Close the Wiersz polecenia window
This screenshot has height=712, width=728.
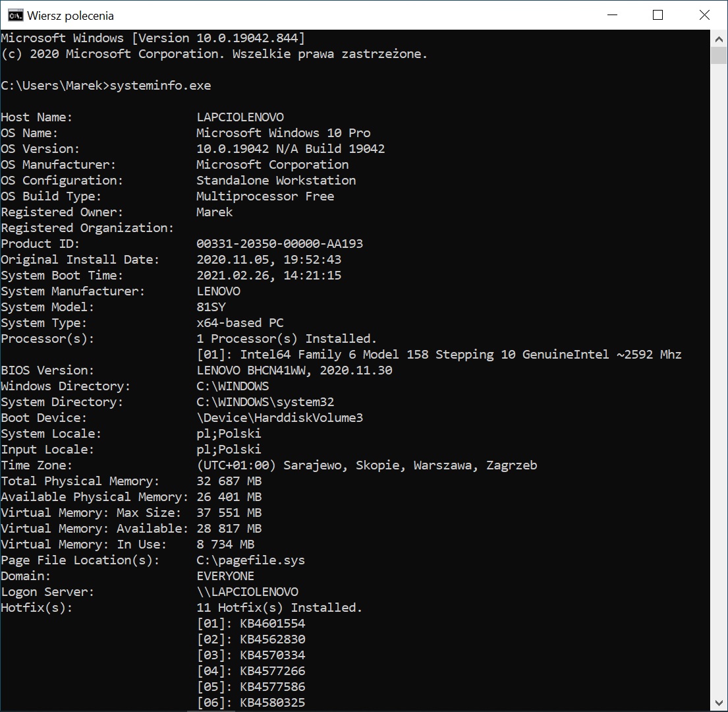click(x=704, y=15)
